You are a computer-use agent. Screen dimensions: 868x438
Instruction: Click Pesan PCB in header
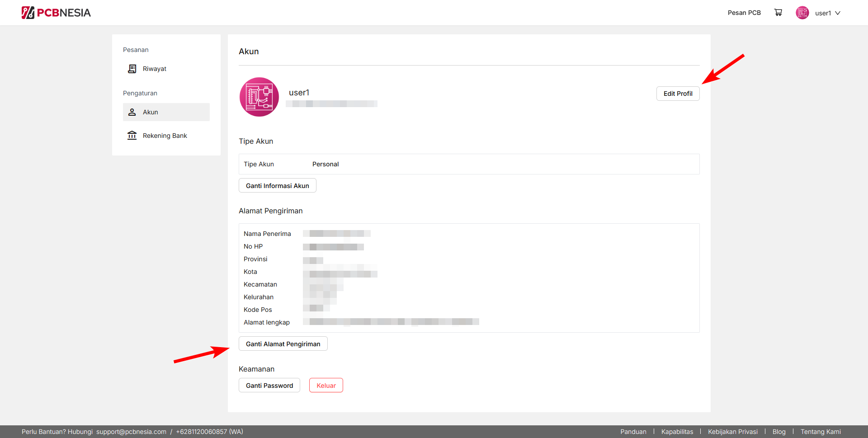pyautogui.click(x=744, y=13)
